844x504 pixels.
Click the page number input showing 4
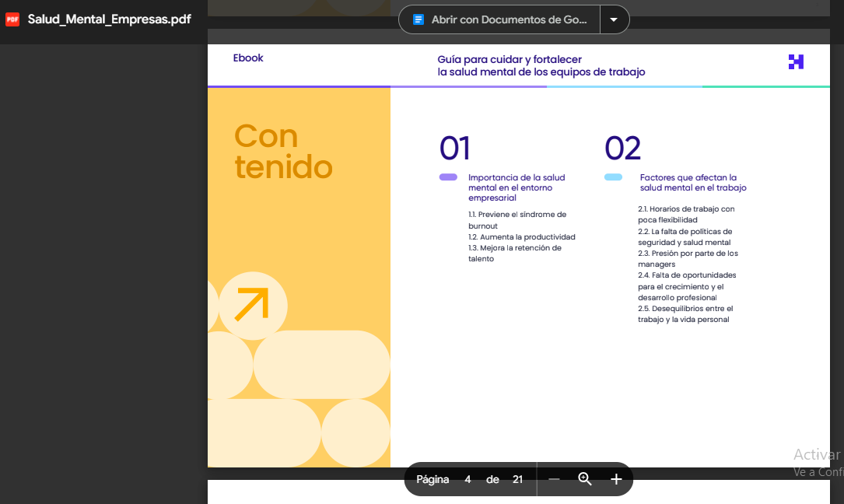[x=468, y=479]
